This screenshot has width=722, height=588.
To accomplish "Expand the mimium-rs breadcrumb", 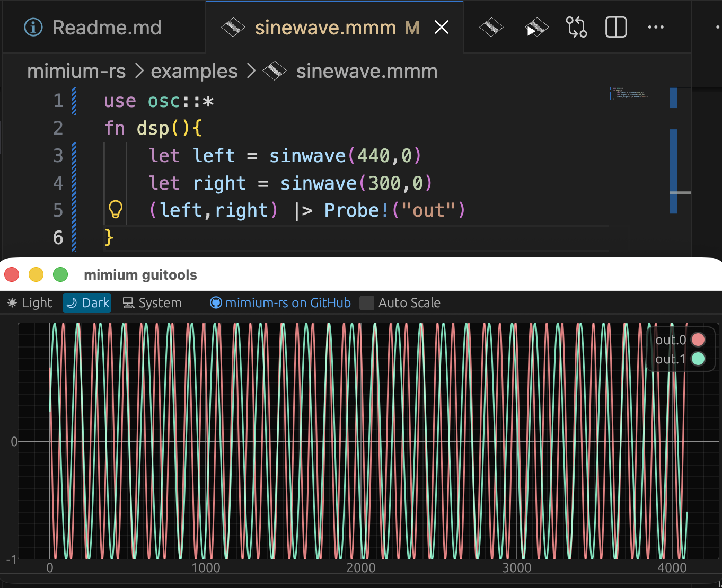I will pyautogui.click(x=76, y=71).
